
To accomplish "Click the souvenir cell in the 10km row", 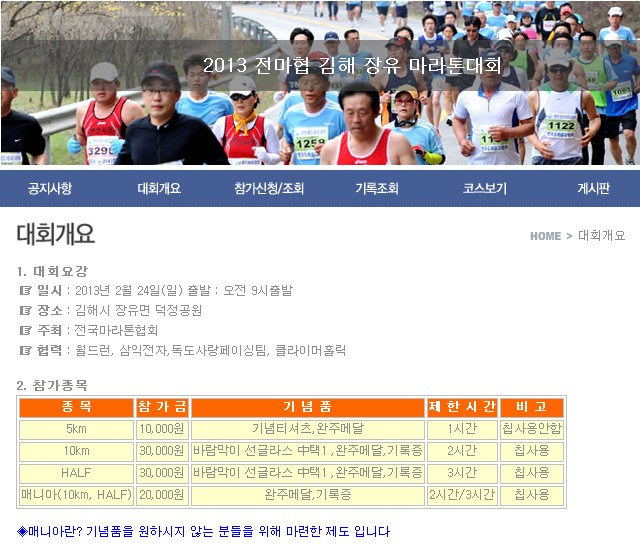I will coord(308,451).
